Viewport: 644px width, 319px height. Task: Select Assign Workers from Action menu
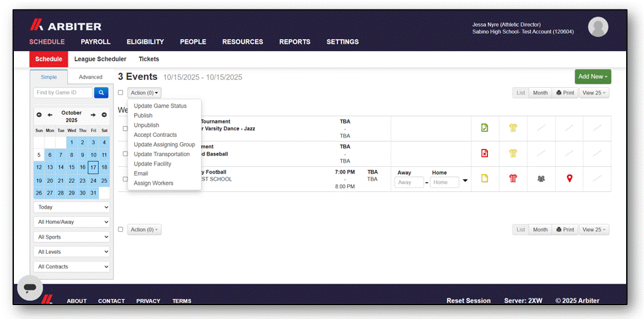coord(153,183)
